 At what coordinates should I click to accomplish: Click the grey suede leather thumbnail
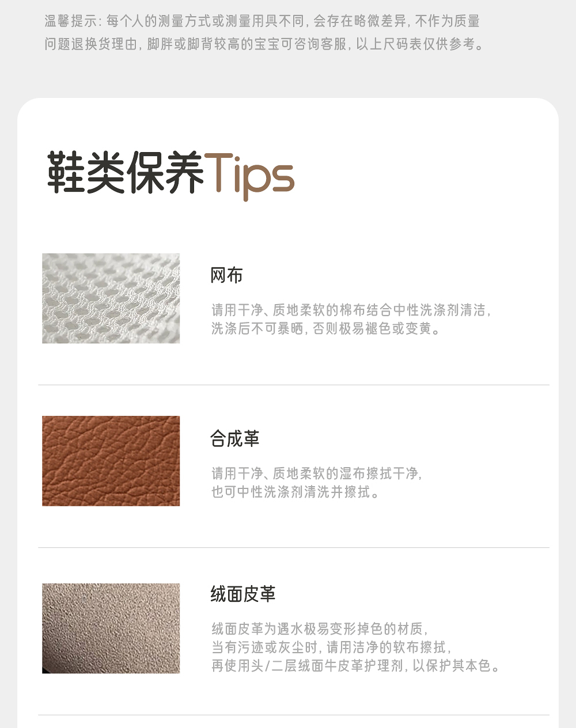click(x=111, y=628)
